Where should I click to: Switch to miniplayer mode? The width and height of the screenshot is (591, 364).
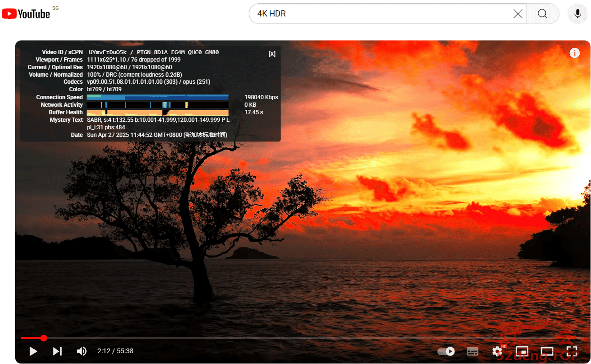point(522,351)
